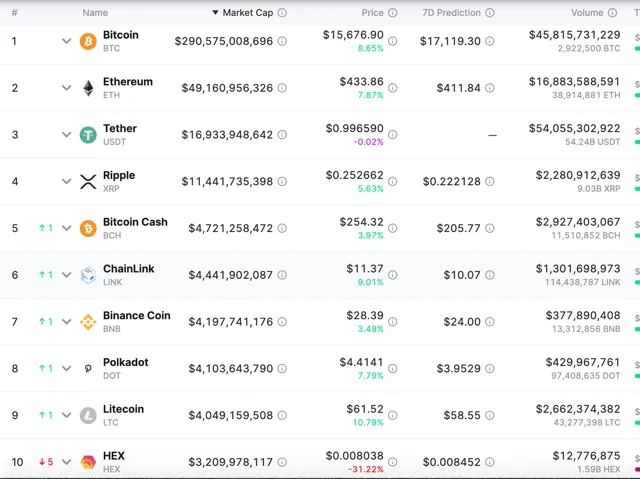Click info icon next to Bitcoin market cap
Screen dimensions: 640x479
(x=282, y=41)
